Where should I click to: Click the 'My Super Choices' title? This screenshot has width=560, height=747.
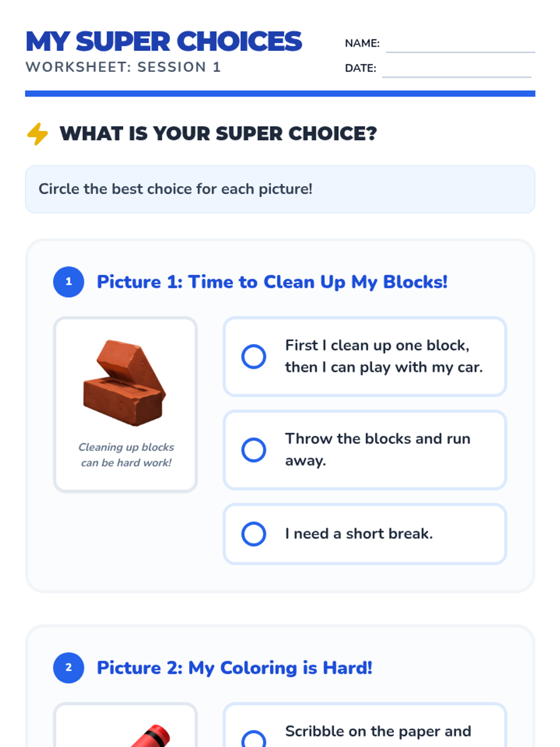(164, 42)
